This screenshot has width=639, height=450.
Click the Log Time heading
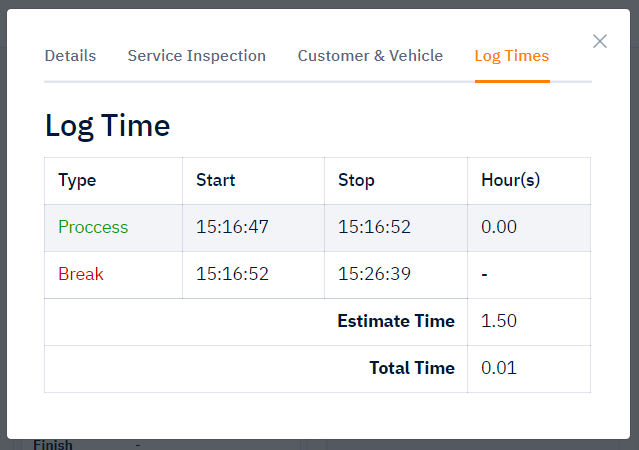[108, 126]
